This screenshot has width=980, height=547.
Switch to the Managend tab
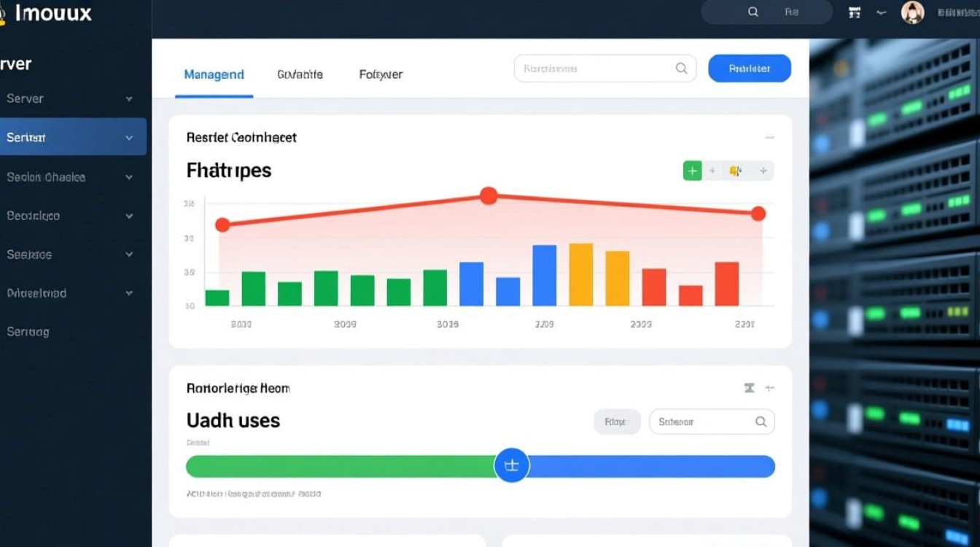[214, 74]
